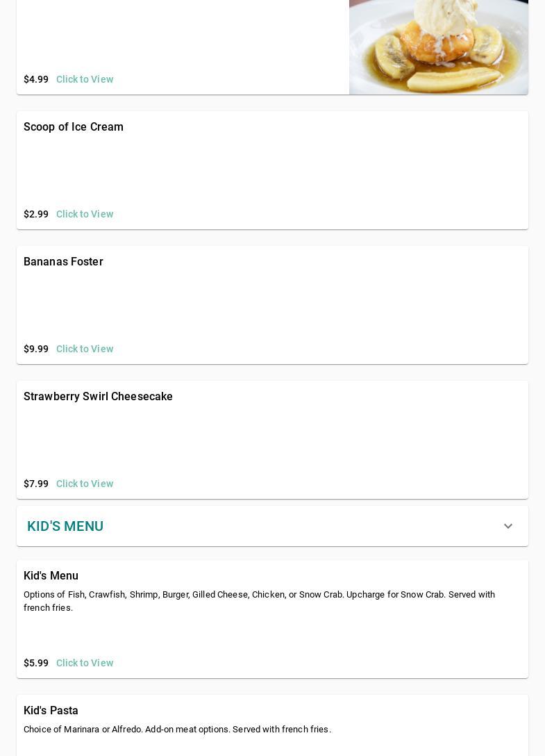Open the Strawberry Swirl Cheesecake title
545x756 pixels.
pos(98,397)
